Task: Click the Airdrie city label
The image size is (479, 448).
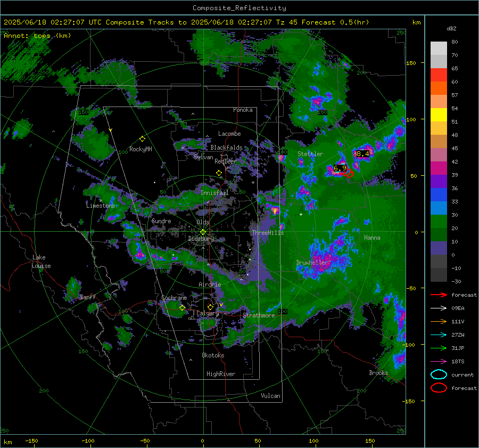Action: tap(210, 284)
